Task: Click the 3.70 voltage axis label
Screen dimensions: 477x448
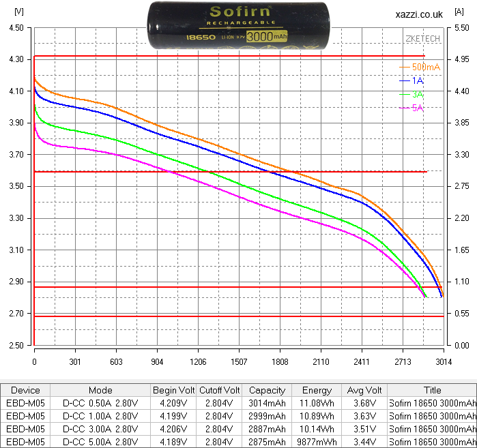Action: pos(16,155)
